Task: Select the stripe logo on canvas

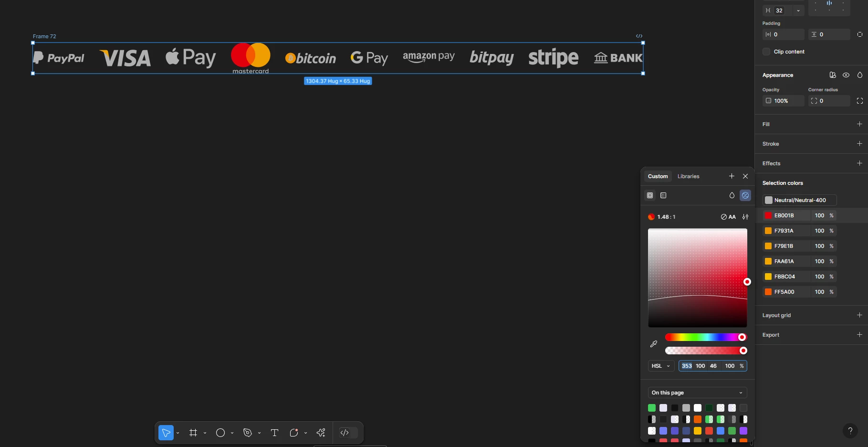Action: click(553, 58)
